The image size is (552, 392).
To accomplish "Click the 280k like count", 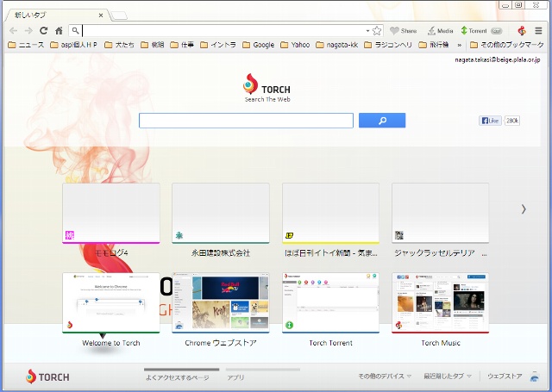I will point(512,121).
